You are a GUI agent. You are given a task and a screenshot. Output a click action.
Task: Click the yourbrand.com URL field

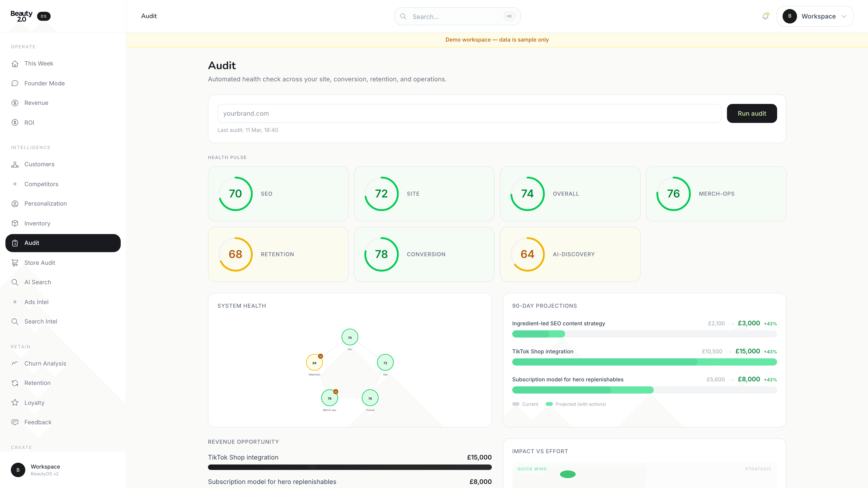click(469, 113)
